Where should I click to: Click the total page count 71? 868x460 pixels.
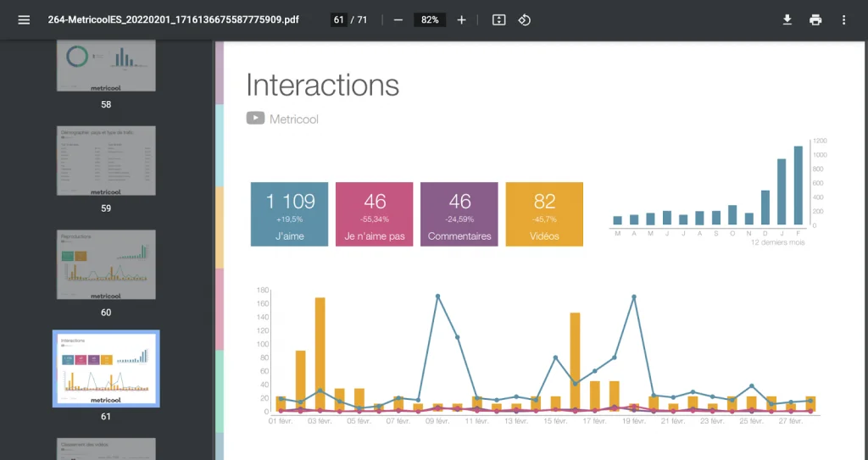362,20
